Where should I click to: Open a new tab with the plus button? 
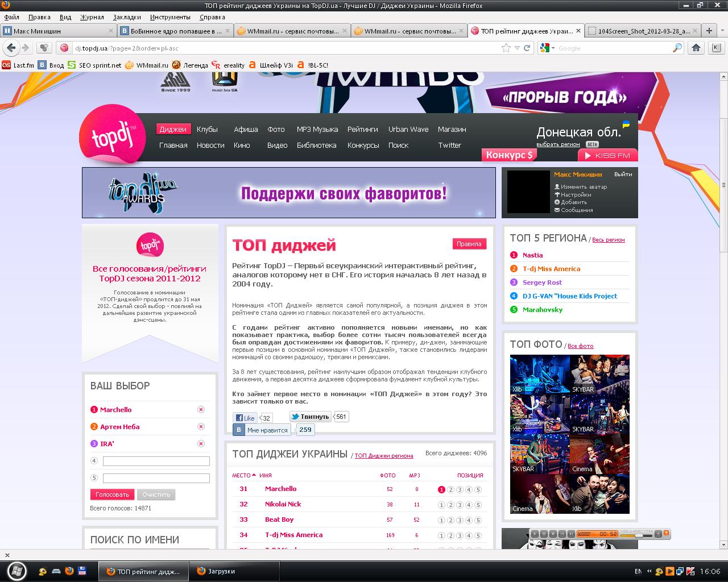click(709, 31)
